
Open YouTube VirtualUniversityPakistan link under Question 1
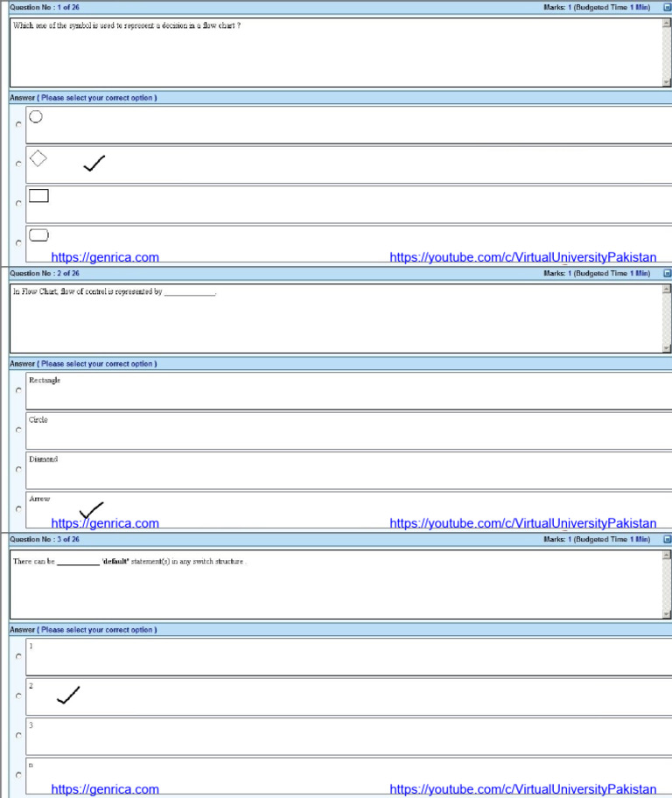click(523, 257)
